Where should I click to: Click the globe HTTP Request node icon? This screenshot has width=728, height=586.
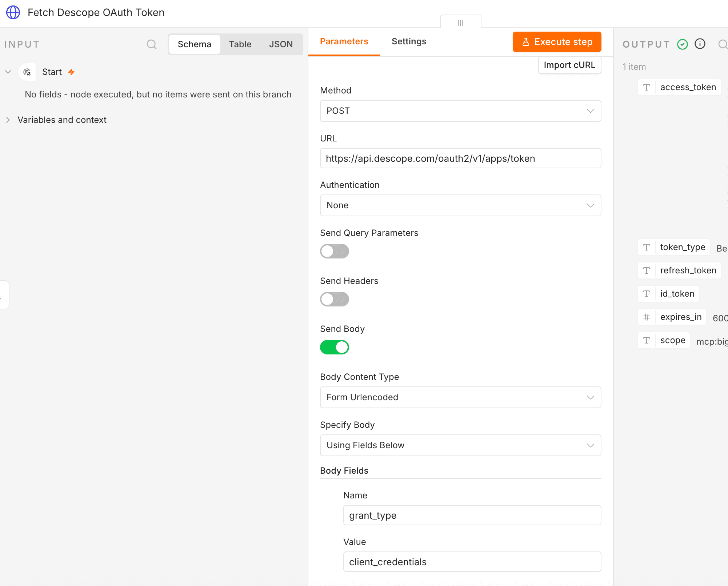[13, 12]
